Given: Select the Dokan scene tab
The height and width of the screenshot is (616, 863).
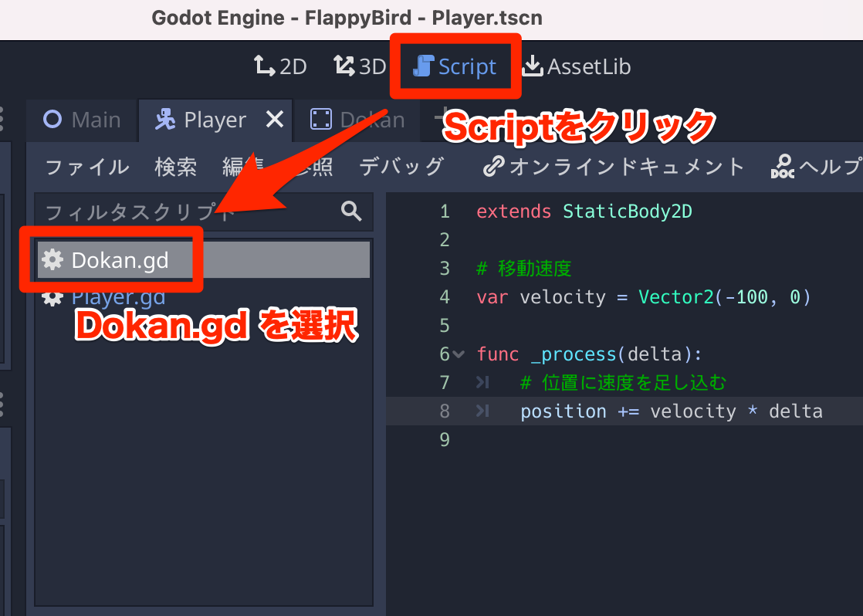Looking at the screenshot, I should point(357,120).
